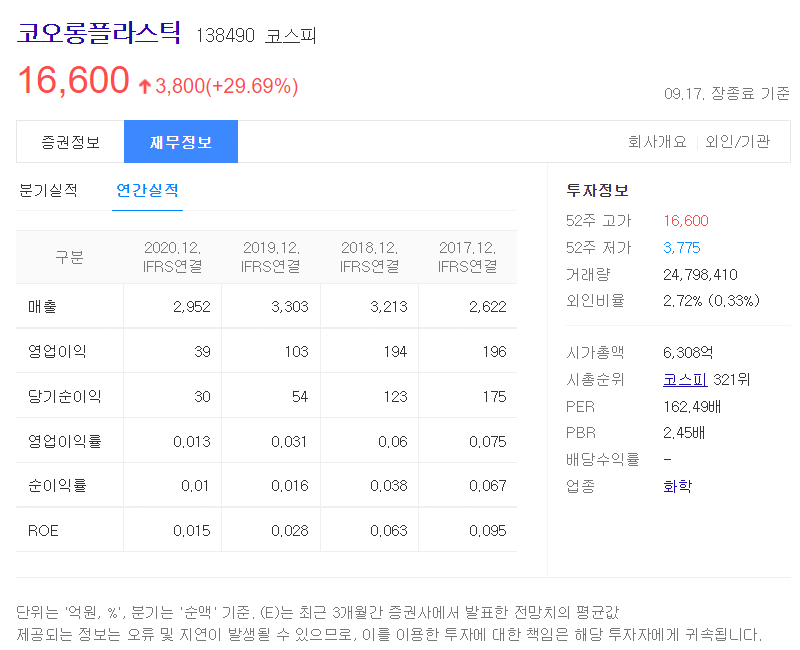Click the 코오롱플라스틱 company title

pyautogui.click(x=99, y=33)
